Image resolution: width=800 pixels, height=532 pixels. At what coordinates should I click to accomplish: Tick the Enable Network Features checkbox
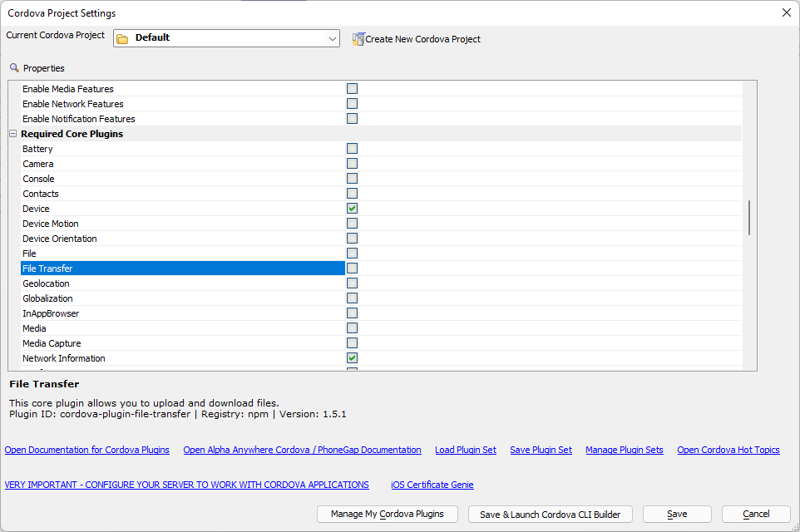click(352, 104)
